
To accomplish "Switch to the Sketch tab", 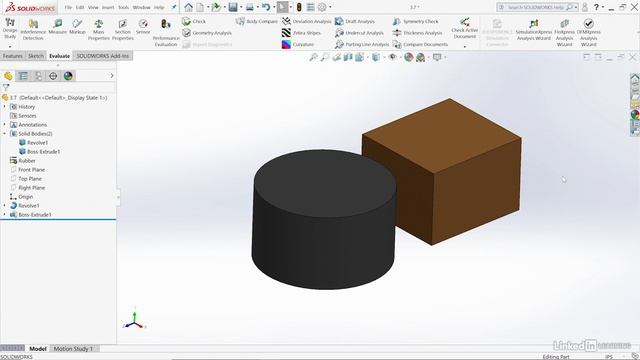I will (x=36, y=56).
